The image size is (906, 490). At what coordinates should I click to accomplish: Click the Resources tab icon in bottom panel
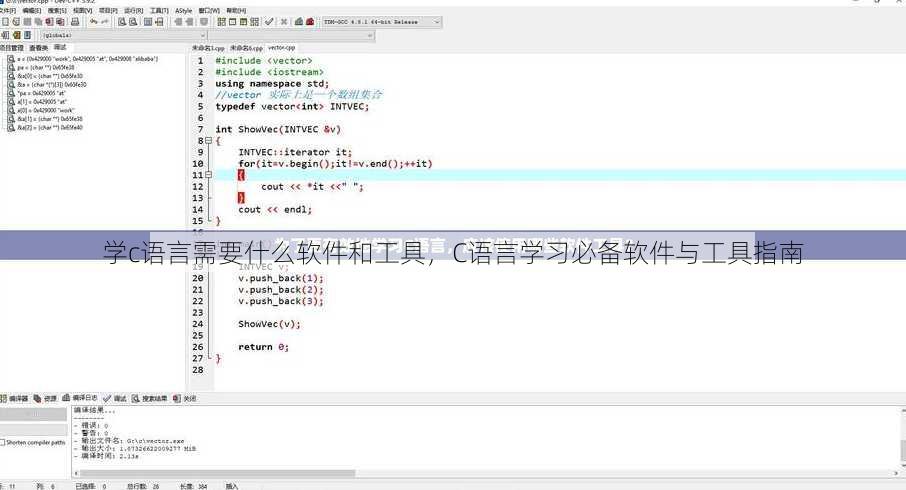[x=37, y=398]
